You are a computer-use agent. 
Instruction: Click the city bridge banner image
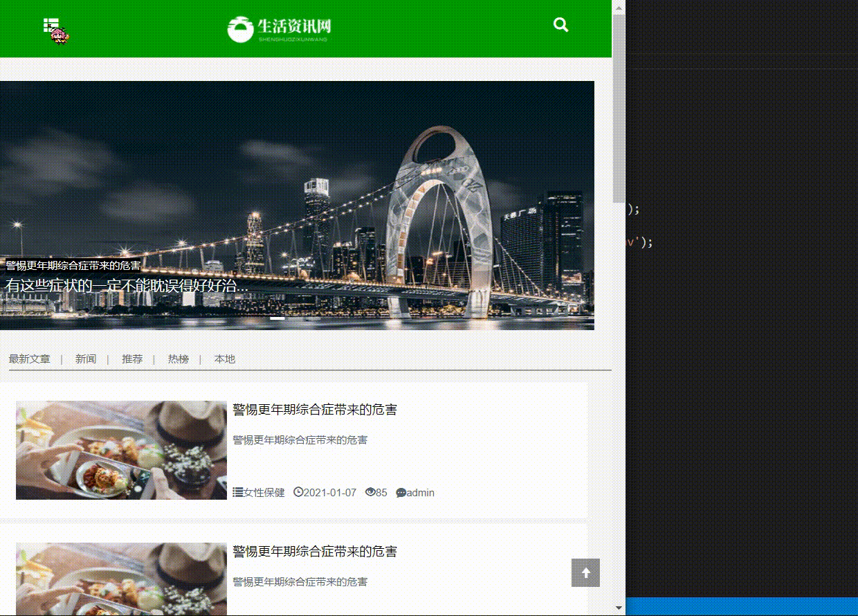pos(297,205)
